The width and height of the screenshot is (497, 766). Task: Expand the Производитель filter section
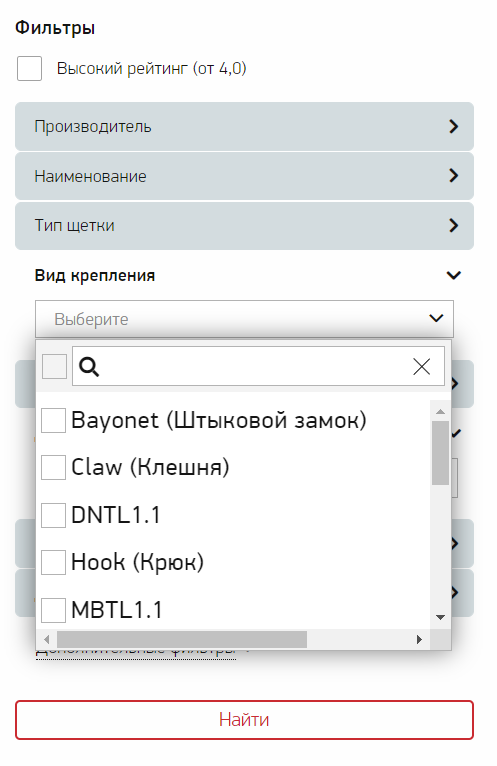click(244, 127)
